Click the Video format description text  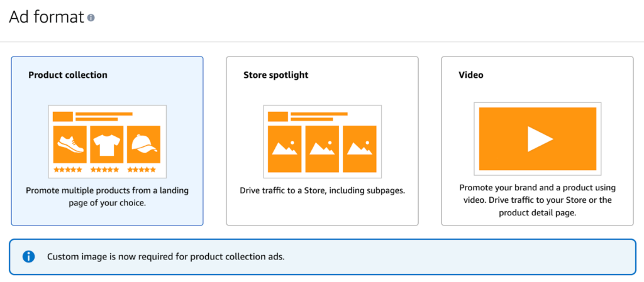click(538, 200)
